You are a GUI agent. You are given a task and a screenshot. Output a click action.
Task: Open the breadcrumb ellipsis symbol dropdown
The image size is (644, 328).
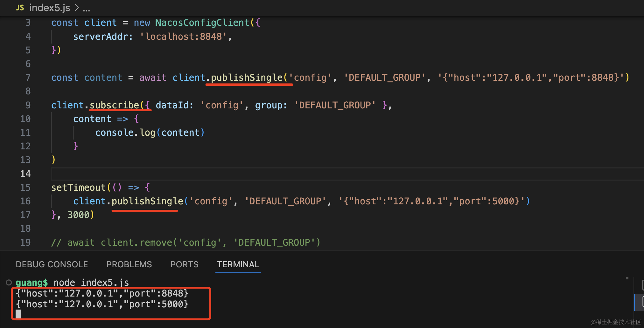pyautogui.click(x=86, y=8)
